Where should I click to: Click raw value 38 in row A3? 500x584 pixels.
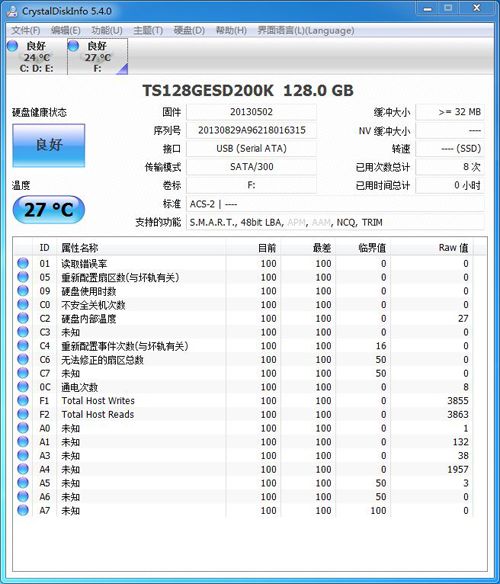point(463,456)
